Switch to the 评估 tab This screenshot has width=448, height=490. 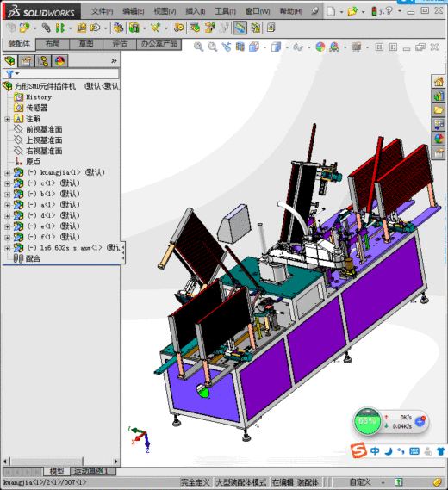[120, 43]
